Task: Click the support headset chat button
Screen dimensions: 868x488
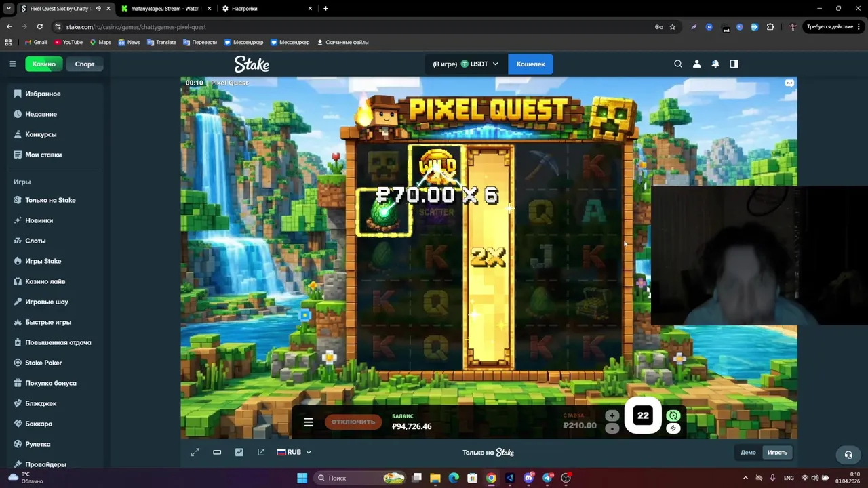Action: pos(848,455)
